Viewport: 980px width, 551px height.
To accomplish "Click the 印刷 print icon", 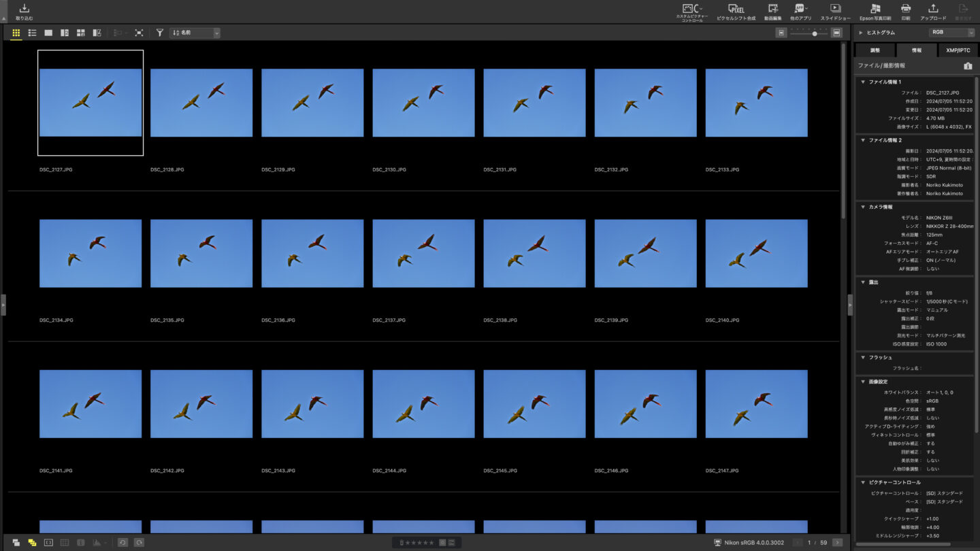I will point(906,11).
